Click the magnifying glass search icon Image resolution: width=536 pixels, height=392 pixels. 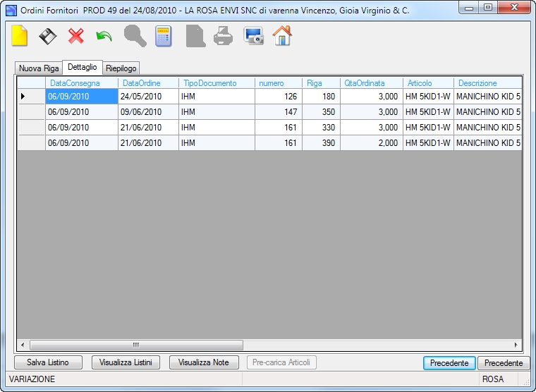pos(135,36)
